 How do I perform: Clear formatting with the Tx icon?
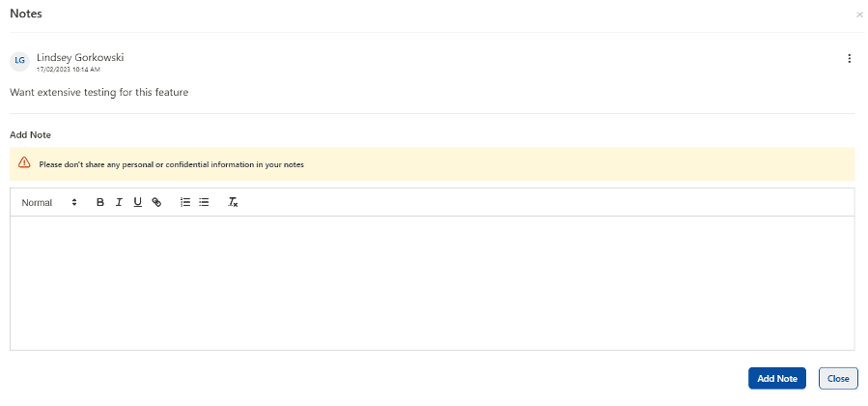pyautogui.click(x=233, y=202)
